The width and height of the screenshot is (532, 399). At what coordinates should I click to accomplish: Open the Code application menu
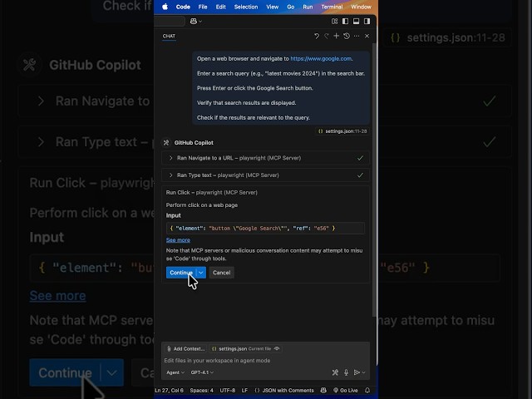coord(183,7)
